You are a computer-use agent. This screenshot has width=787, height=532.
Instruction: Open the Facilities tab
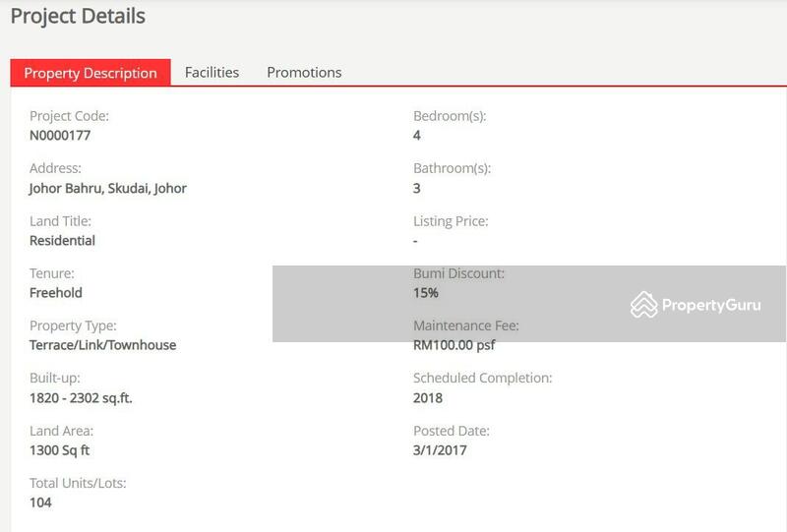(x=212, y=73)
